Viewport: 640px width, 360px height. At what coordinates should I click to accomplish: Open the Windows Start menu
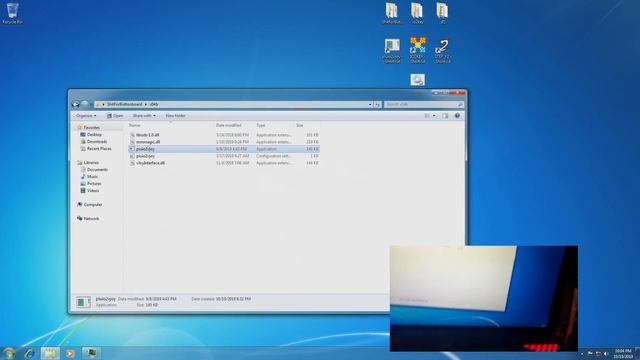coord(8,353)
